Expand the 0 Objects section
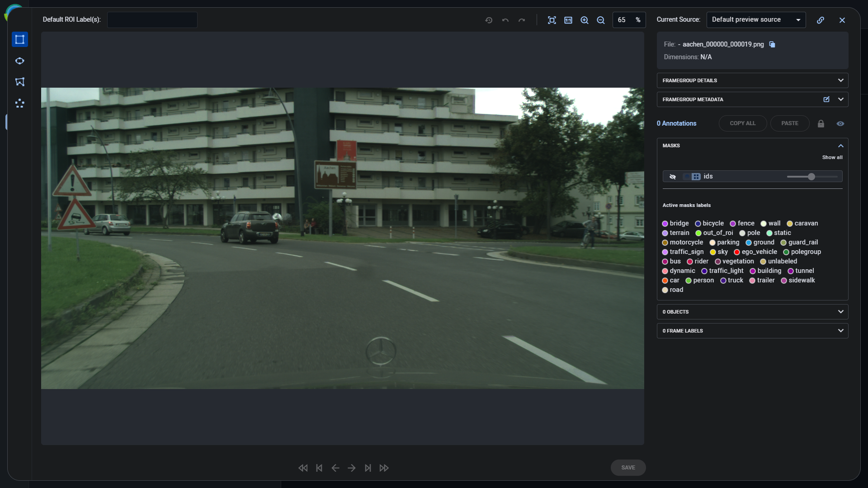The height and width of the screenshot is (488, 868). (x=841, y=312)
